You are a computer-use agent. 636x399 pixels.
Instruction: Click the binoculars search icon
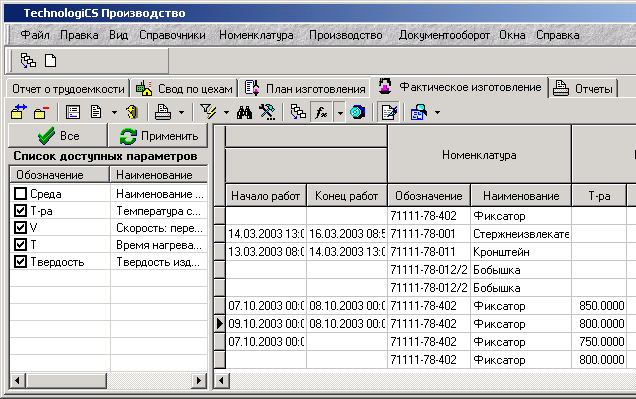point(244,112)
